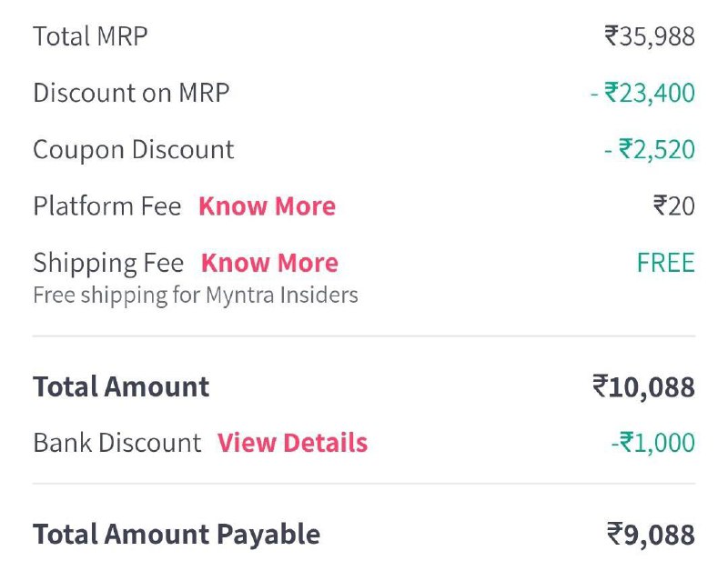Select the Platform Fee label
Image resolution: width=728 pixels, height=581 pixels.
[x=107, y=206]
